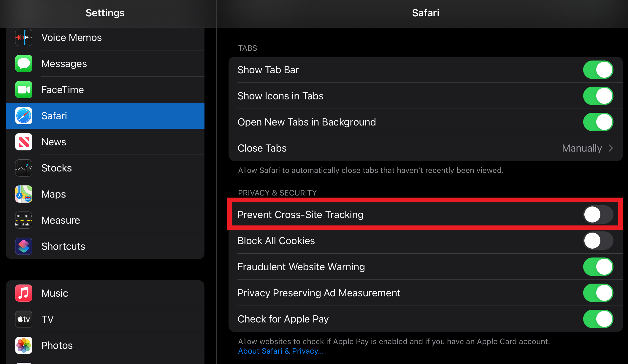Viewport: 628px width, 364px height.
Task: Tap the green Messages icon
Action: (24, 63)
